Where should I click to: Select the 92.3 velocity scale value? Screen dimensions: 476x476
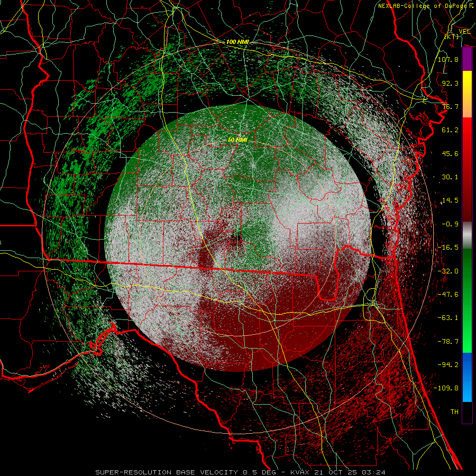coord(450,83)
